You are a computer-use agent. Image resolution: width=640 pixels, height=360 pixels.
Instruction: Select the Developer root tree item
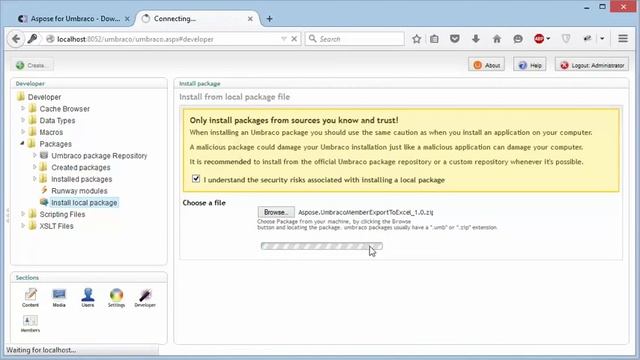[x=44, y=97]
